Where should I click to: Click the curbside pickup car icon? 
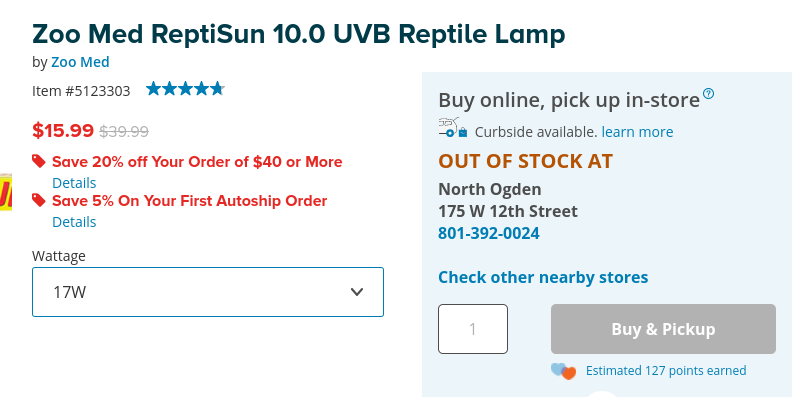[453, 128]
